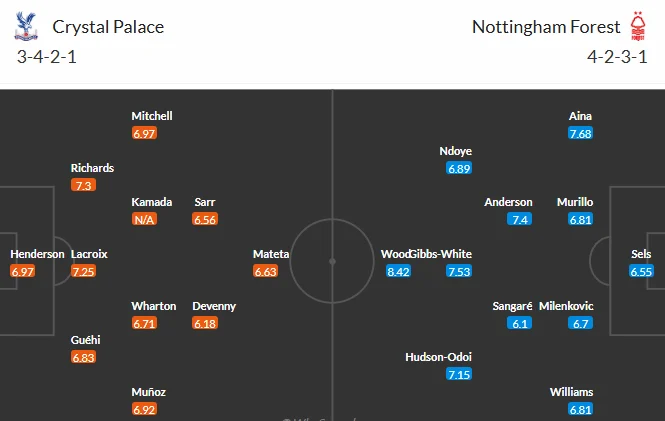The width and height of the screenshot is (665, 421).
Task: Open Anderson's 7.4 rating badge
Action: [520, 219]
